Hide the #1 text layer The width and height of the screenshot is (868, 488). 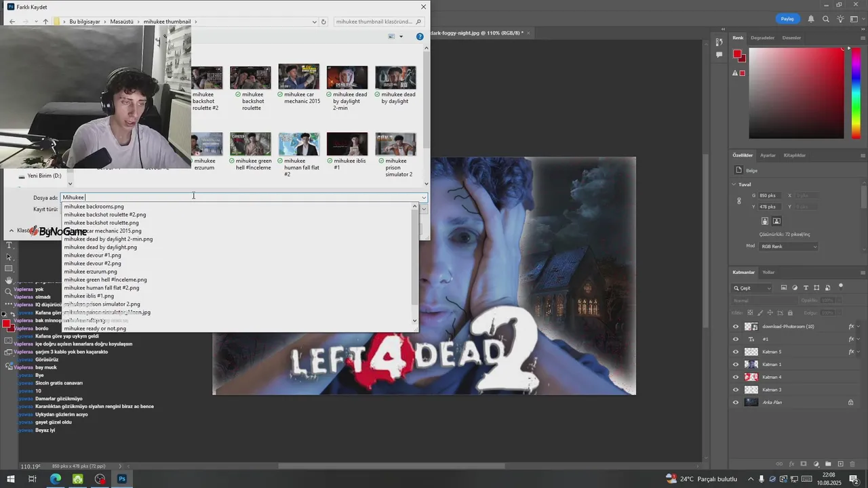pyautogui.click(x=736, y=339)
